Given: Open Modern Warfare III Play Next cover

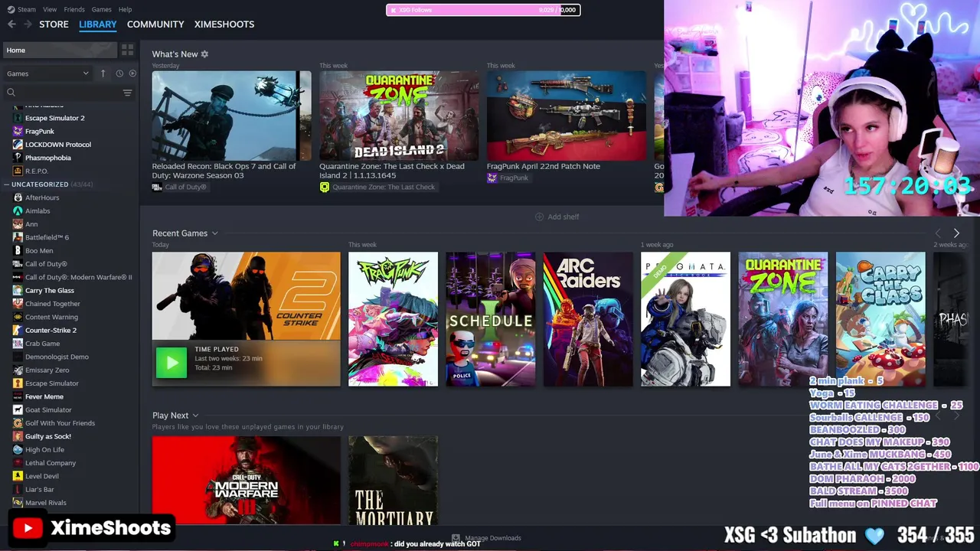Looking at the screenshot, I should [x=246, y=481].
